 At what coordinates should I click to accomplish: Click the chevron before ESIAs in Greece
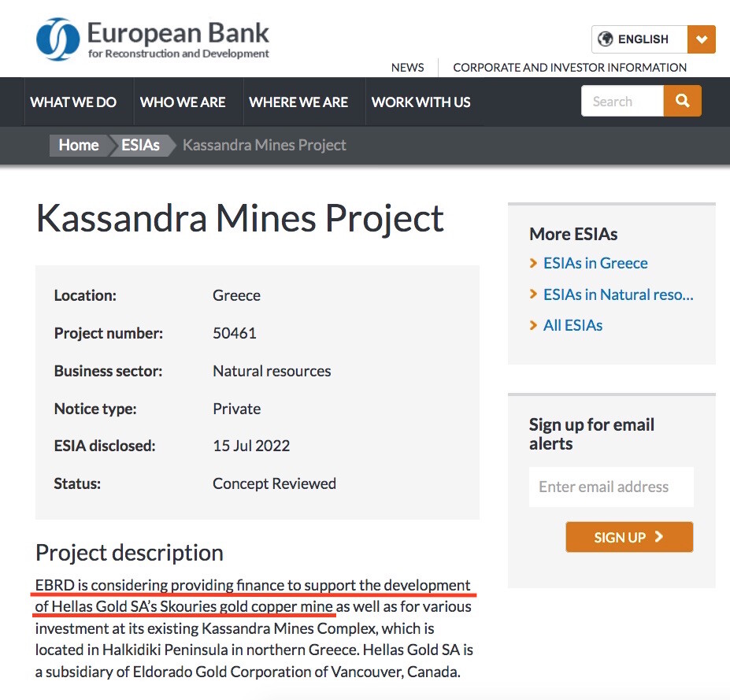(x=533, y=263)
